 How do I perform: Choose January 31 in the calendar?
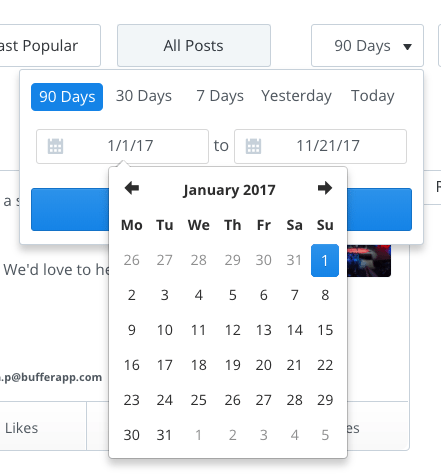coord(165,435)
